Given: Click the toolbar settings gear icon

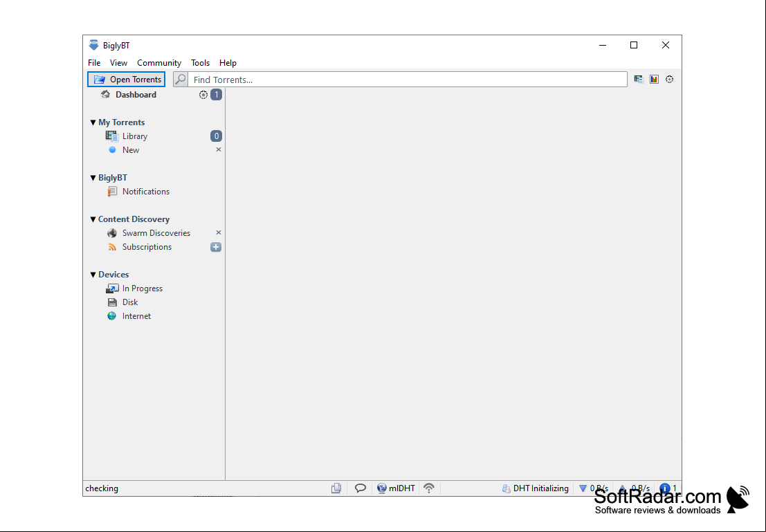Looking at the screenshot, I should (669, 79).
